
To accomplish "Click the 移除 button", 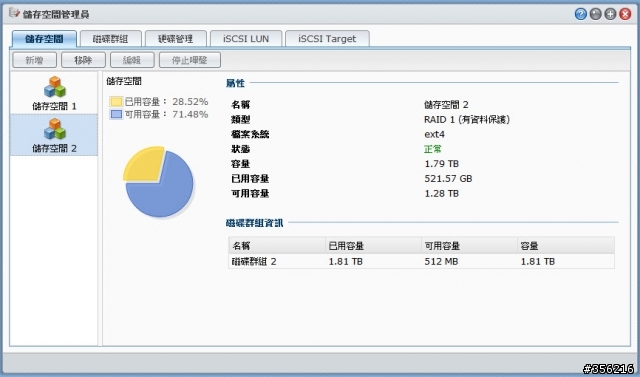I will click(83, 60).
